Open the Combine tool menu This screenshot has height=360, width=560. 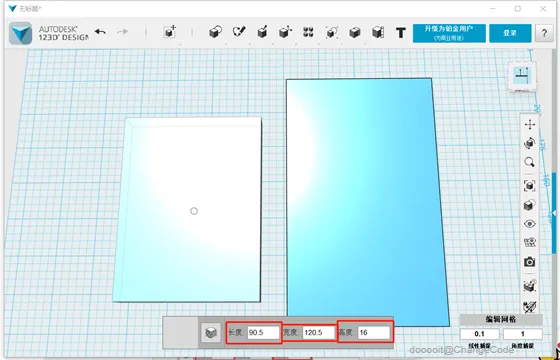(x=355, y=32)
